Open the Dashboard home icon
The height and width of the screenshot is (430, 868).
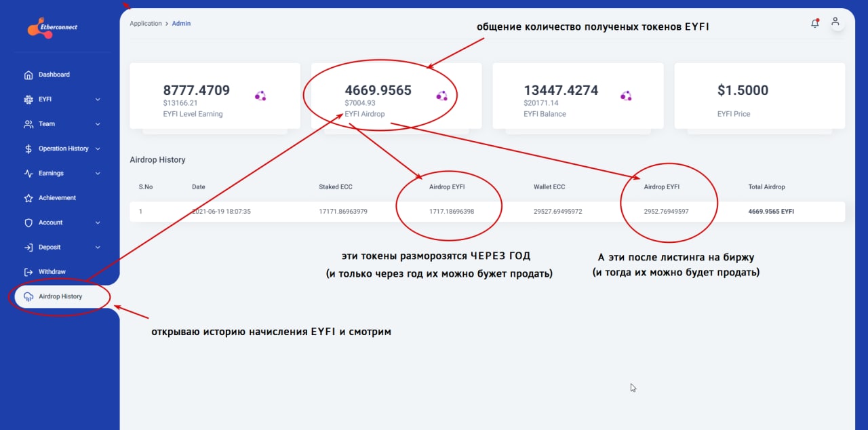point(28,75)
